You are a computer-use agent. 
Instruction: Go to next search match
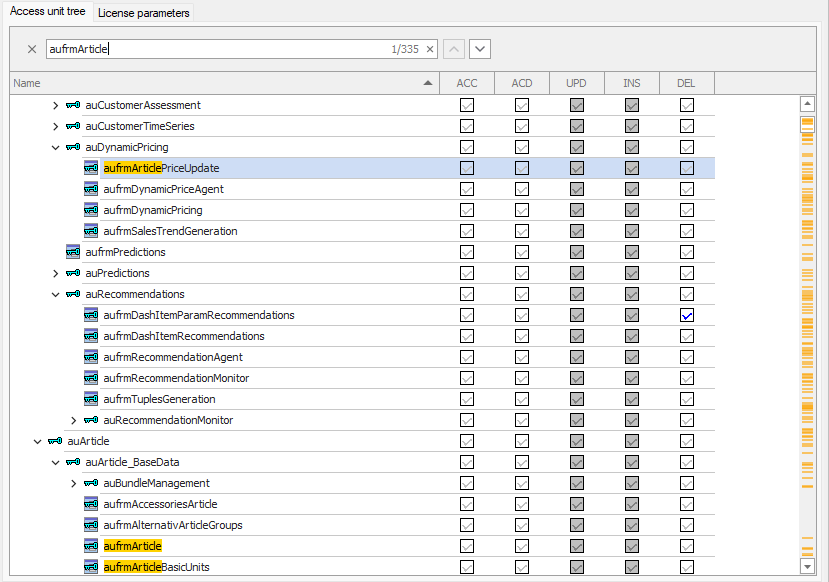(480, 49)
